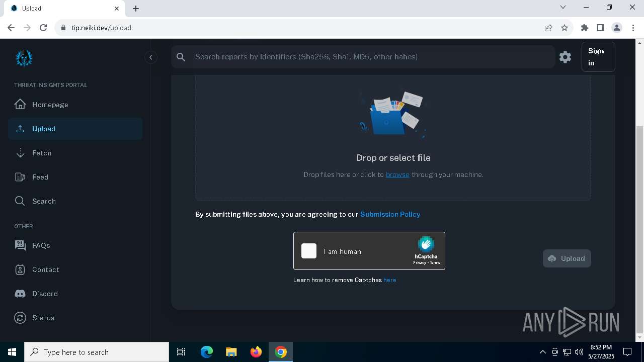Image resolution: width=644 pixels, height=362 pixels.
Task: Go forward in browser
Action: (x=27, y=28)
